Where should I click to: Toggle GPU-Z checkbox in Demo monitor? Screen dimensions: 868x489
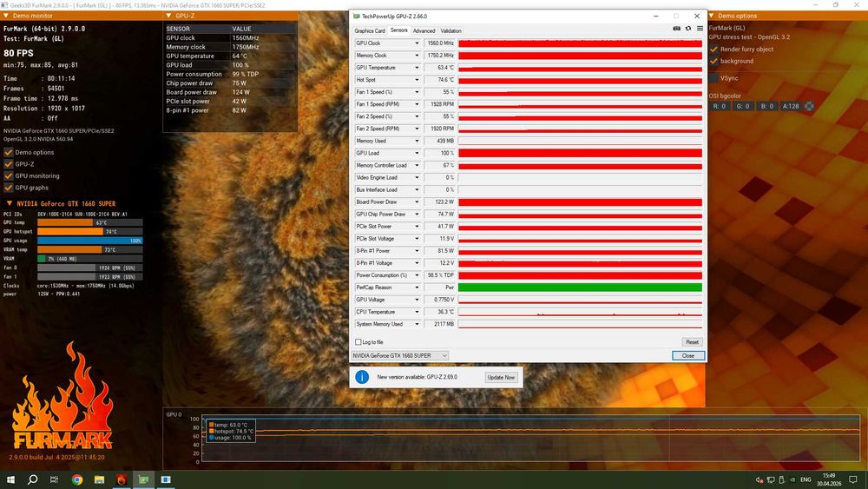9,164
